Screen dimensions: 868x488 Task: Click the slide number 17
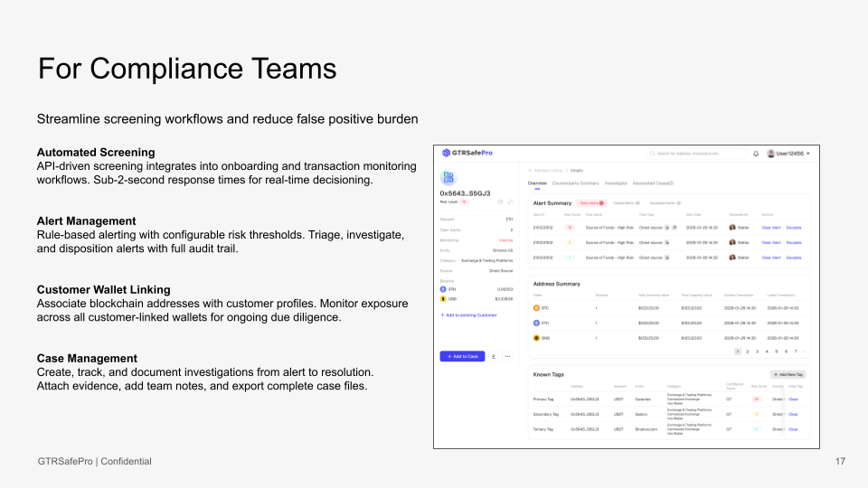(840, 461)
